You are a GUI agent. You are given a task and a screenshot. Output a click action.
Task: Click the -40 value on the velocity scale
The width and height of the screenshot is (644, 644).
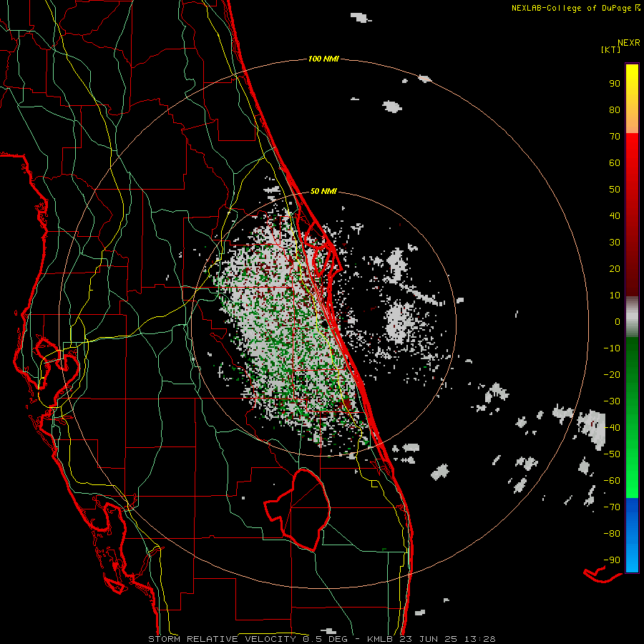point(612,428)
